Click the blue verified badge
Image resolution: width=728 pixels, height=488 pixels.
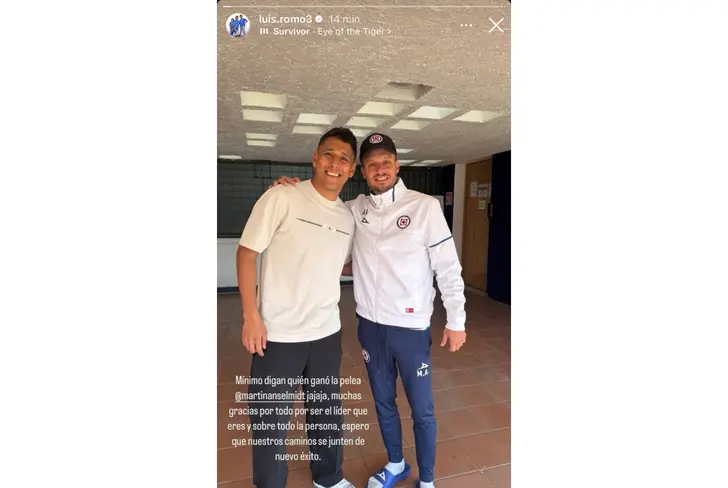click(x=318, y=19)
